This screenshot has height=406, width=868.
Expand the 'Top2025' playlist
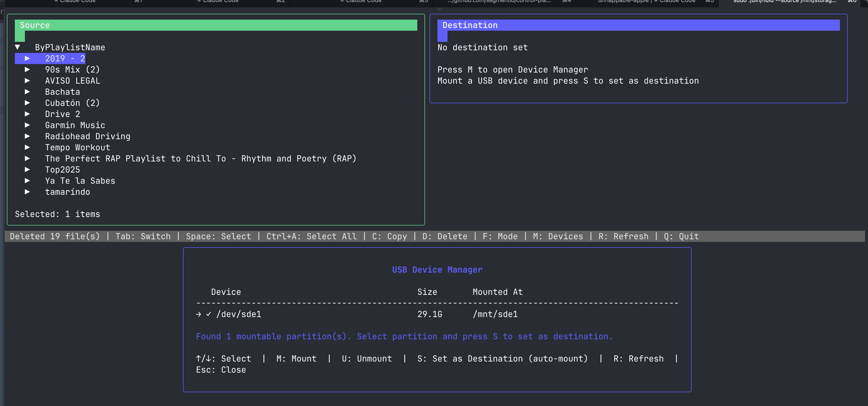(x=28, y=169)
